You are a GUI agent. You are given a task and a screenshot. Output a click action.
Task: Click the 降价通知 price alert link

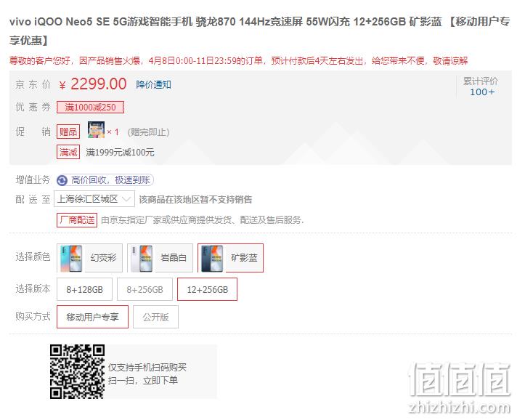pyautogui.click(x=154, y=85)
